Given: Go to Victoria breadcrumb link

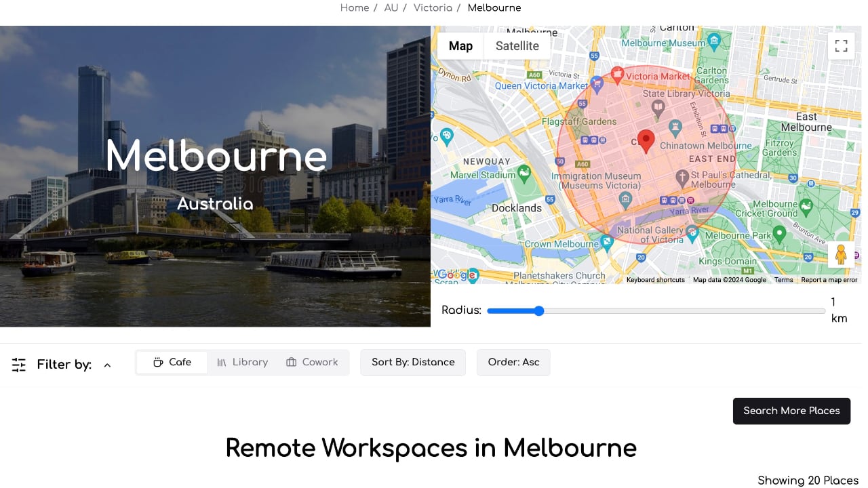Looking at the screenshot, I should pyautogui.click(x=433, y=8).
